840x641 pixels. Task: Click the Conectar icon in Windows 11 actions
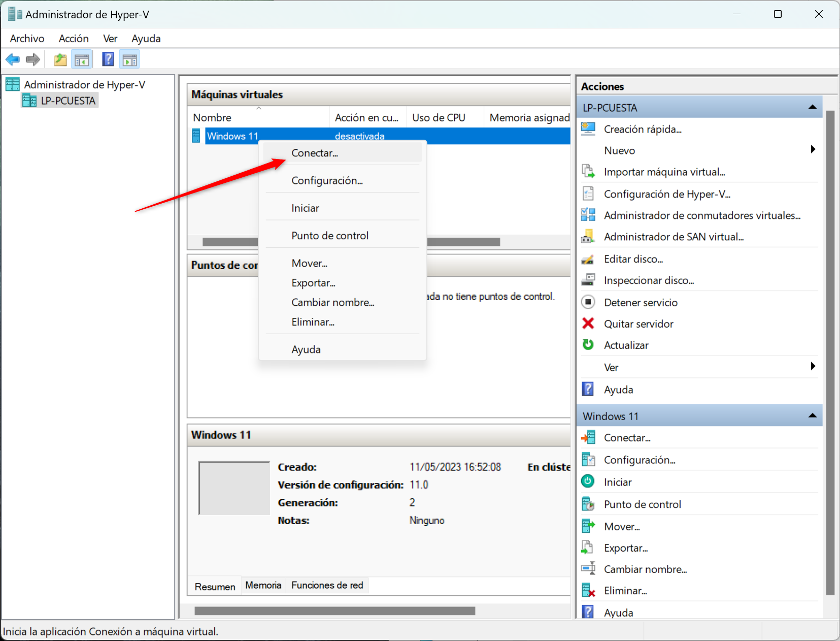(x=588, y=437)
